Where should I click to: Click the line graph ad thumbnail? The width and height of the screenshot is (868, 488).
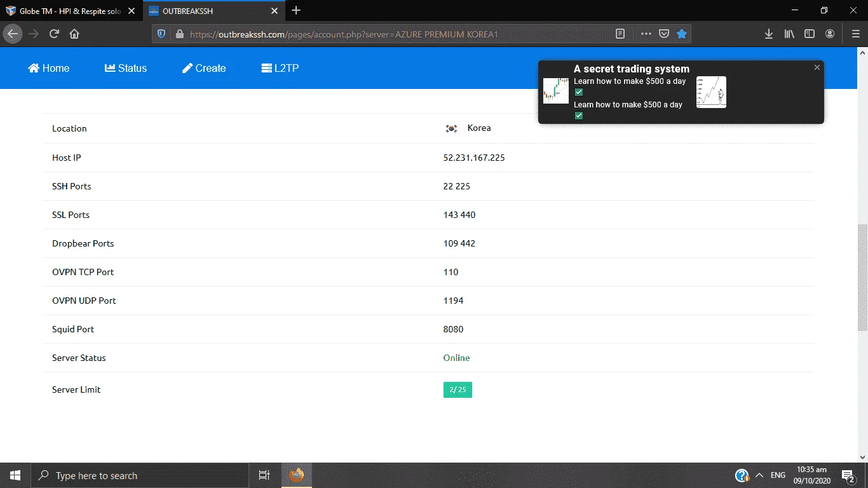711,92
